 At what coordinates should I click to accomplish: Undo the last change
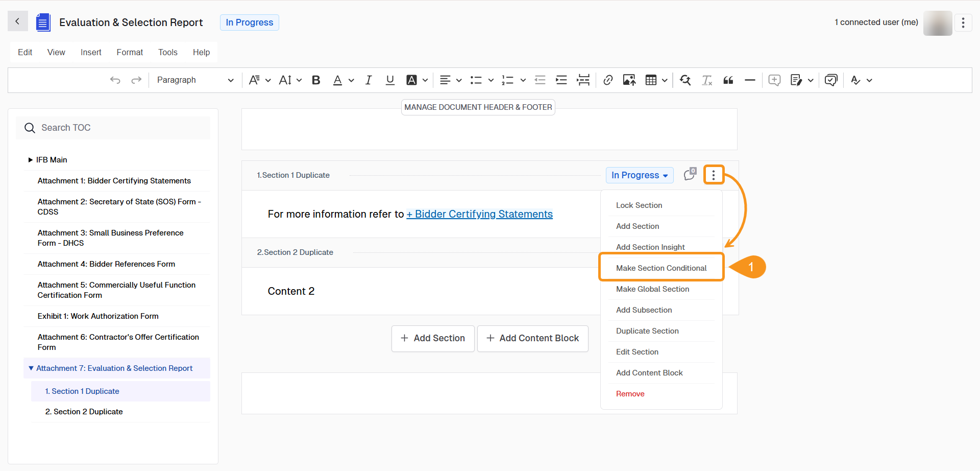(x=115, y=80)
